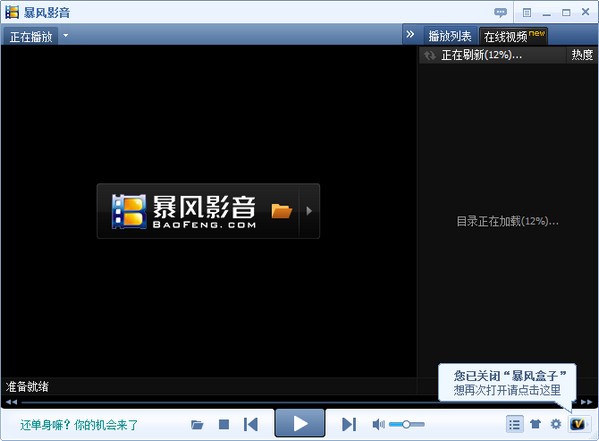Open settings with the gear icon
This screenshot has height=441, width=599.
[556, 424]
